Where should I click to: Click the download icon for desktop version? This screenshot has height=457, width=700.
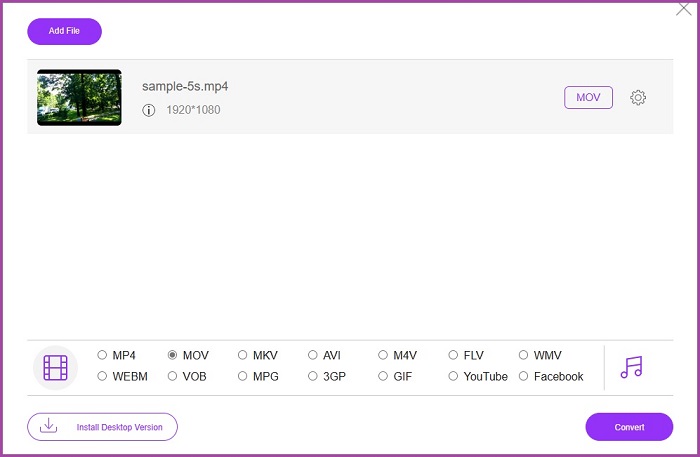coord(48,426)
